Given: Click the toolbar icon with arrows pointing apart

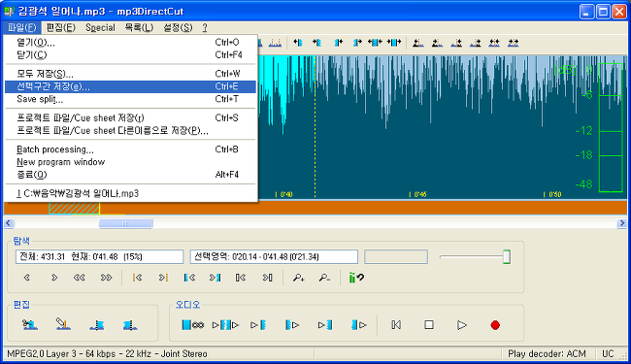Looking at the screenshot, I should click(375, 43).
